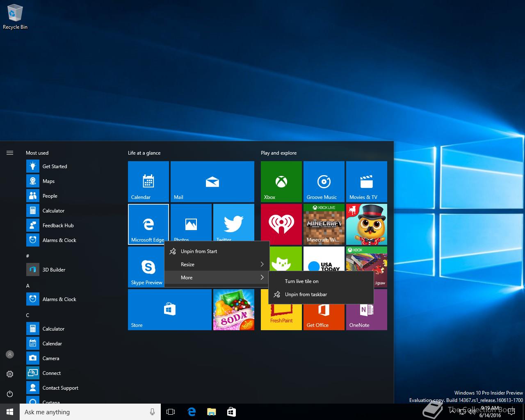525x420 pixels.
Task: Open the Xbox tile
Action: (281, 181)
